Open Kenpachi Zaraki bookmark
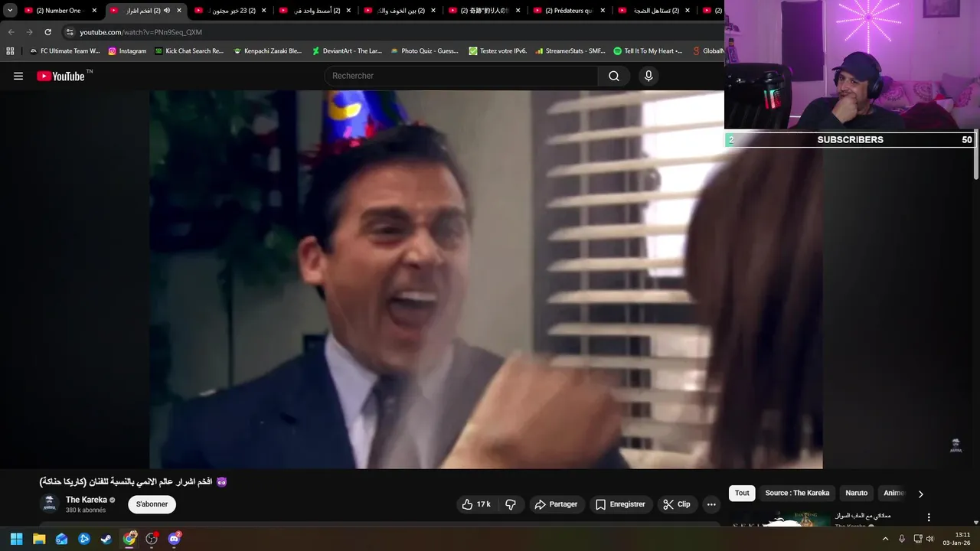This screenshot has height=551, width=980. click(267, 51)
